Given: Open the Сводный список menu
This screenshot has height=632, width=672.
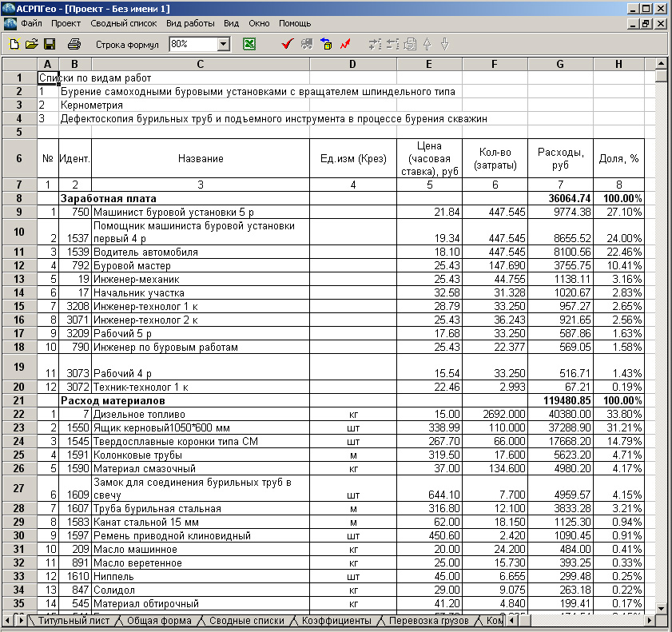Looking at the screenshot, I should [x=123, y=23].
